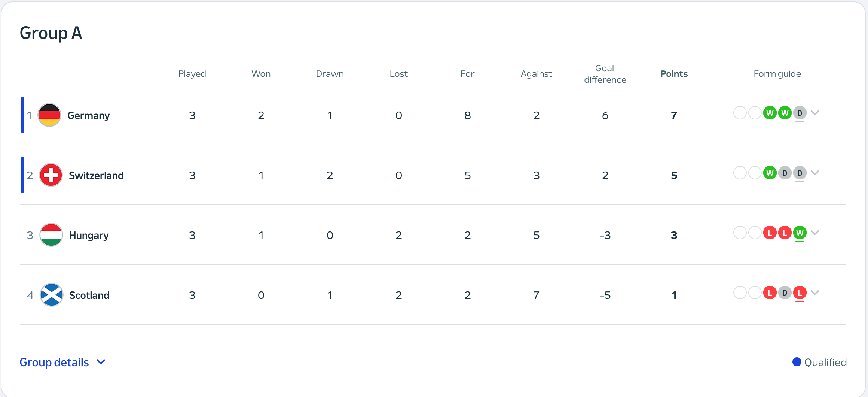868x397 pixels.
Task: Expand Switzerland's form guide chevron
Action: click(x=815, y=172)
